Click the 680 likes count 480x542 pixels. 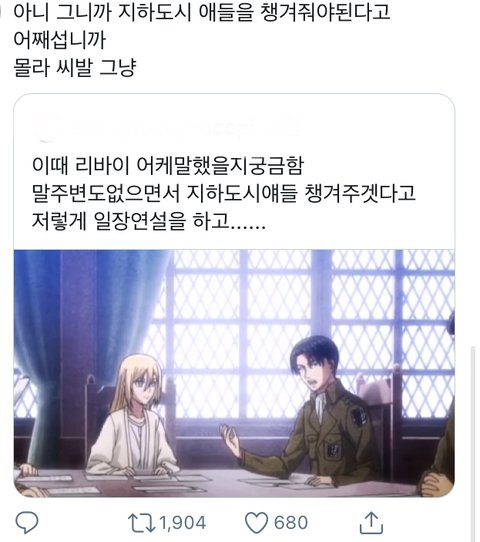pyautogui.click(x=291, y=522)
